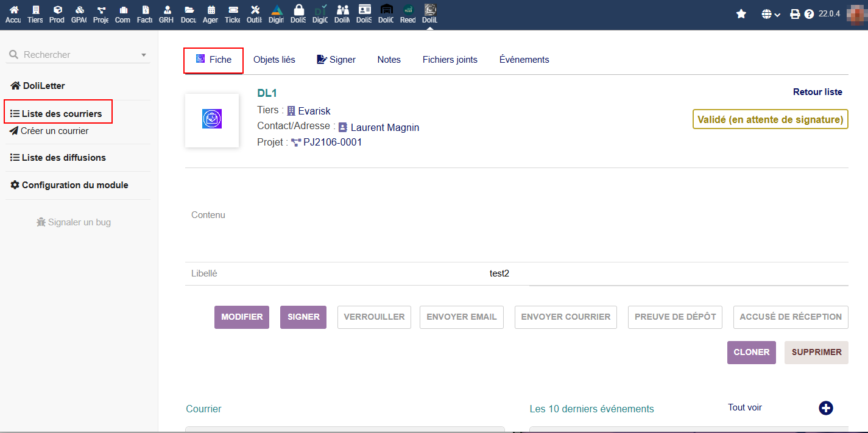This screenshot has width=868, height=433.
Task: Add event with the plus icon
Action: point(825,409)
